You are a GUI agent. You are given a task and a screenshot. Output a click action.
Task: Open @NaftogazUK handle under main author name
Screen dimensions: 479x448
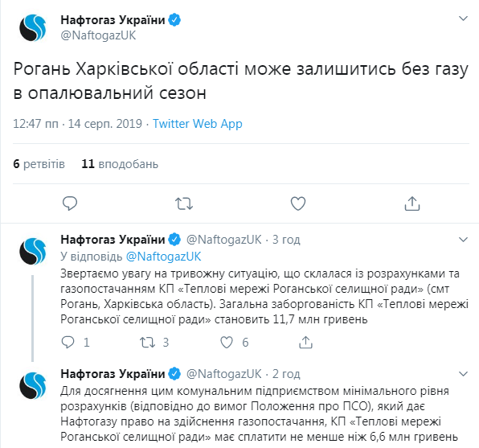pos(98,35)
